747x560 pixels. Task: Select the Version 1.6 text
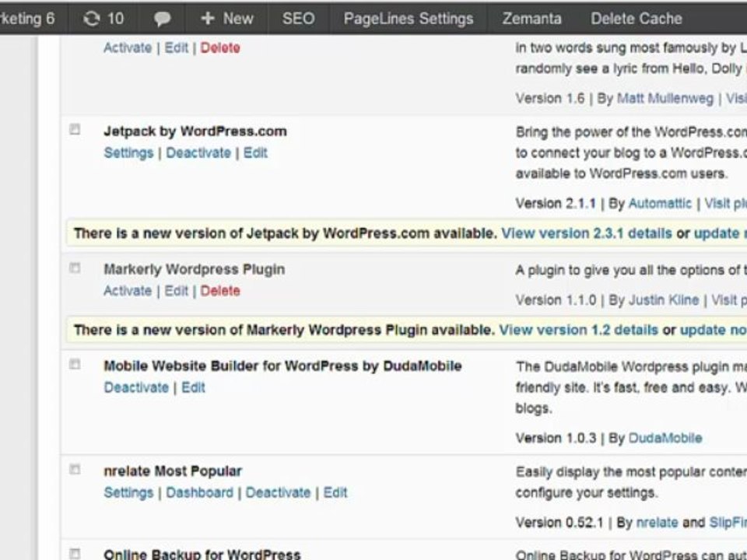(x=550, y=98)
